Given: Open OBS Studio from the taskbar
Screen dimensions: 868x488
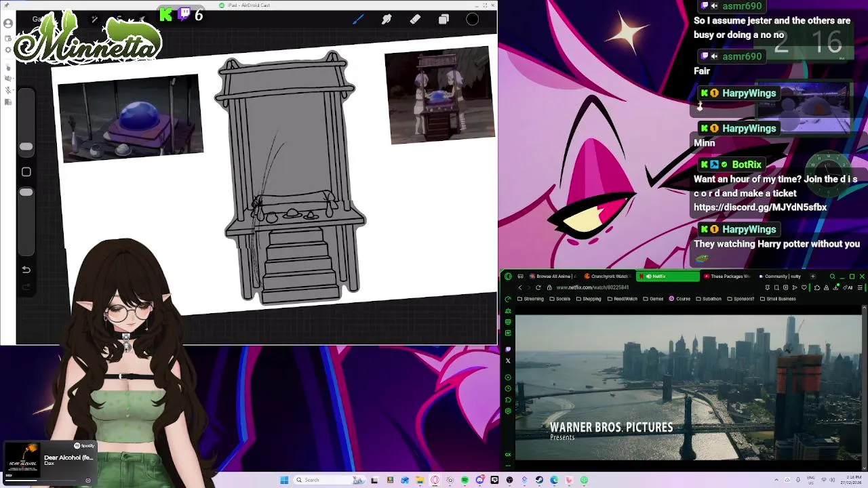Looking at the screenshot, I should point(509,480).
